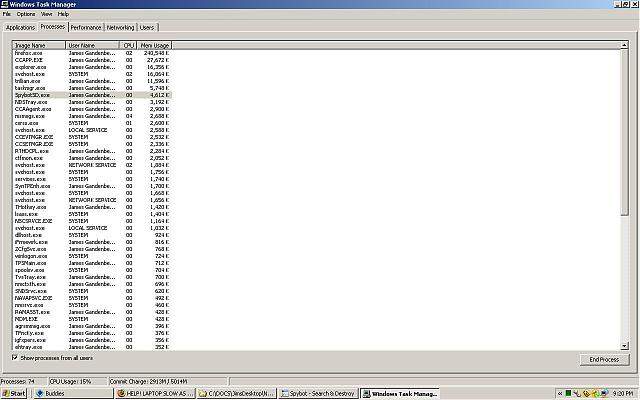This screenshot has width=640, height=400.
Task: Open the Options menu
Action: [26, 14]
